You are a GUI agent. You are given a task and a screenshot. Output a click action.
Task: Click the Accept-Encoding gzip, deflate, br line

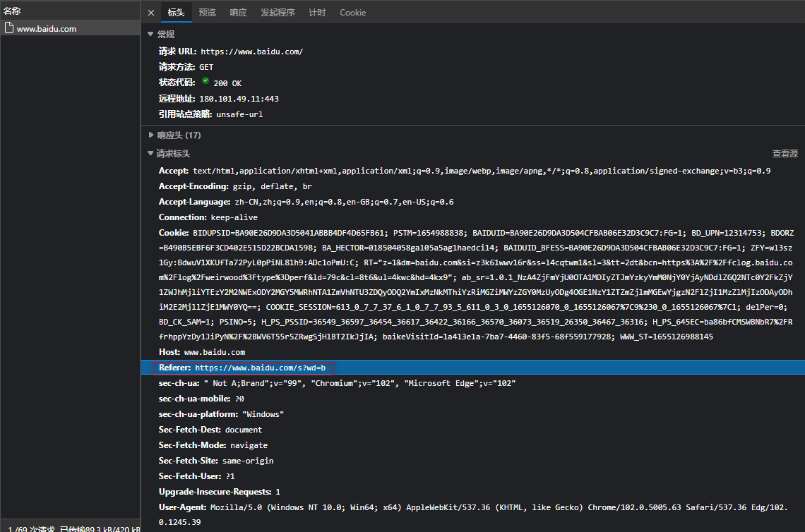pyautogui.click(x=235, y=186)
